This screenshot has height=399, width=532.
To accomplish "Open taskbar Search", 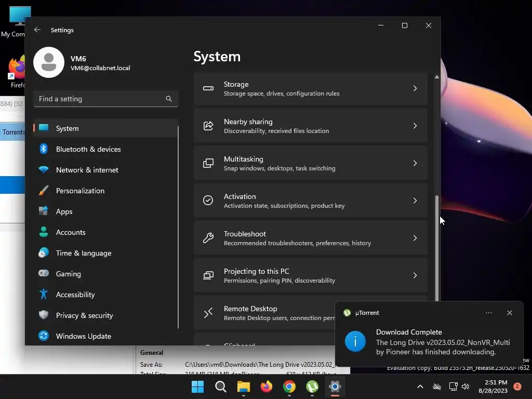I will [x=220, y=387].
